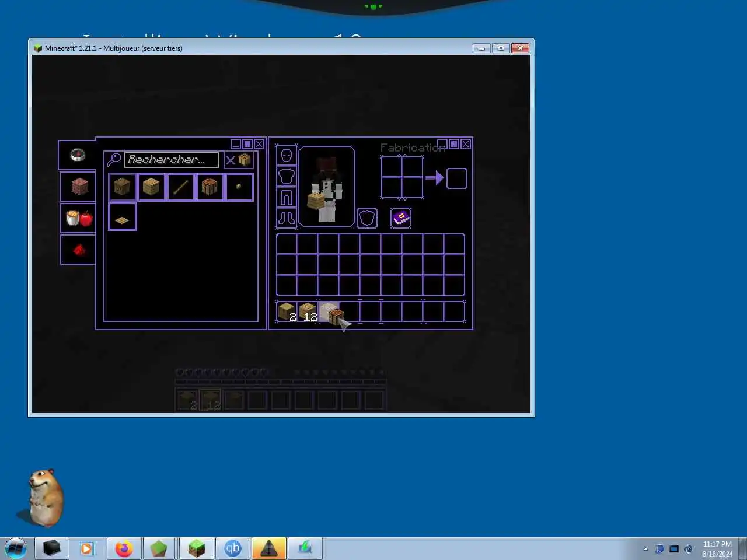Open the last taskbar app with green arrow
The height and width of the screenshot is (560, 747).
pos(305,549)
